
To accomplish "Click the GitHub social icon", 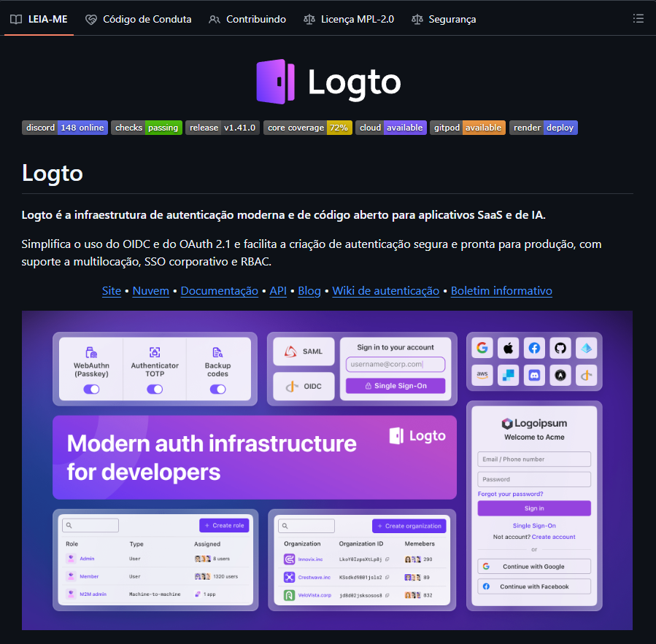I will pyautogui.click(x=560, y=348).
